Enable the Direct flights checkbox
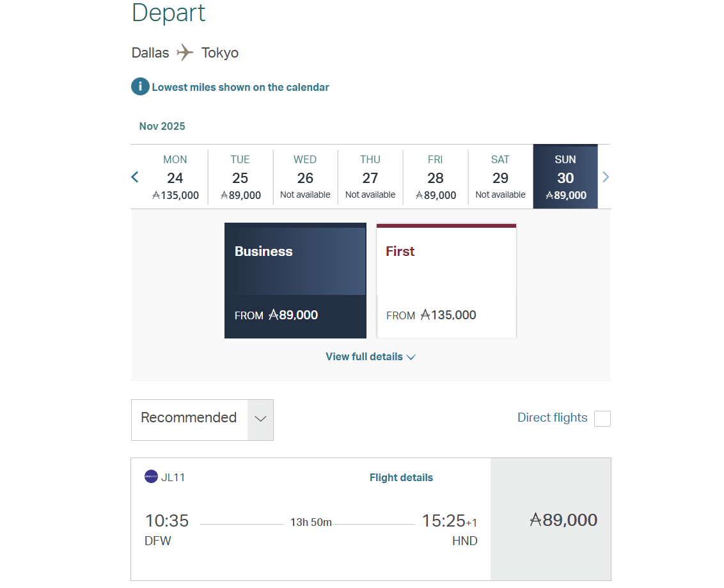 (x=602, y=418)
